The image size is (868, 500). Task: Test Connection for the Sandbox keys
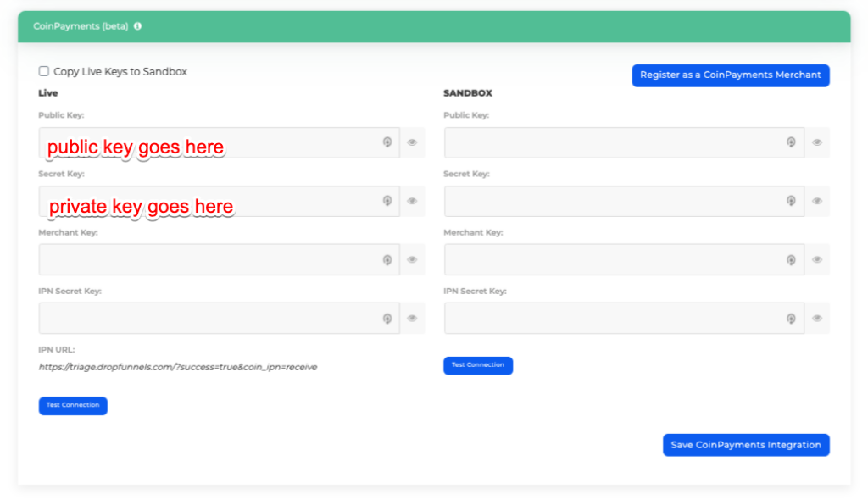[x=478, y=365]
